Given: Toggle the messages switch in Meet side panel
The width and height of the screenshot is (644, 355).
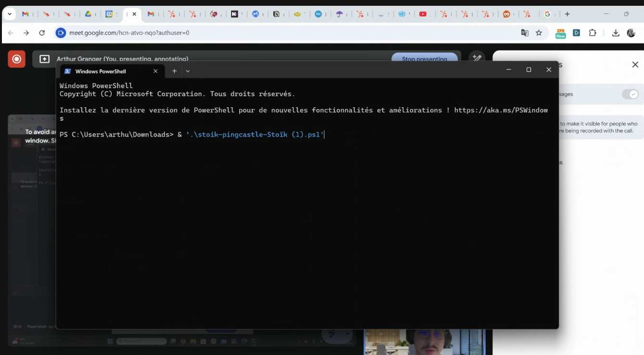Looking at the screenshot, I should 630,94.
